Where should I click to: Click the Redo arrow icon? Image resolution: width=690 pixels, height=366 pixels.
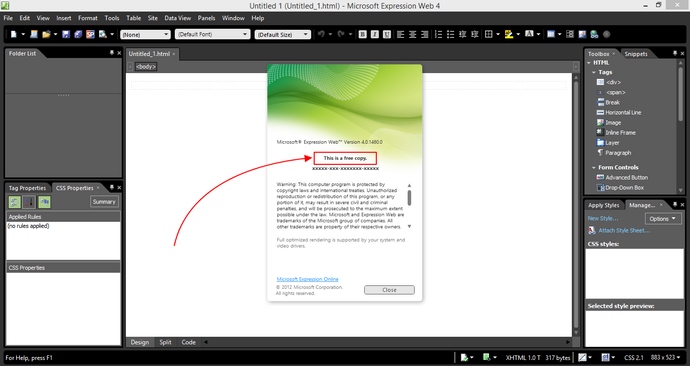pyautogui.click(x=341, y=34)
